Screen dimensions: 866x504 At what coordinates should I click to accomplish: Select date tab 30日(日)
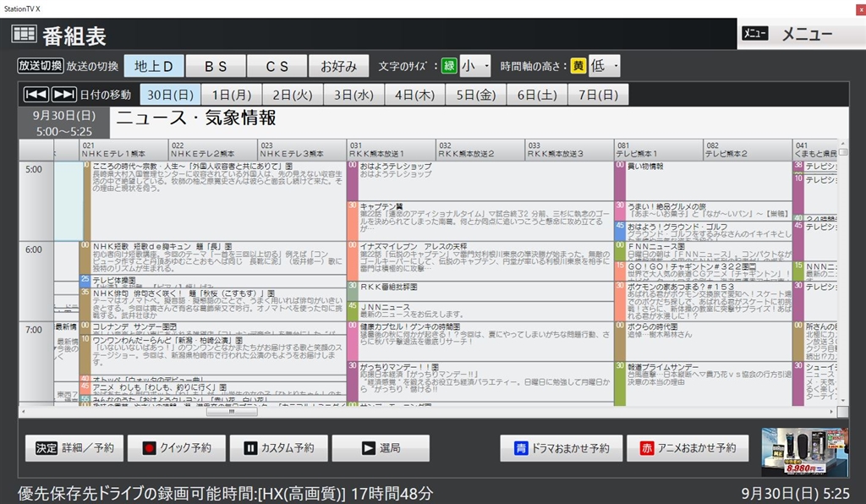point(170,95)
